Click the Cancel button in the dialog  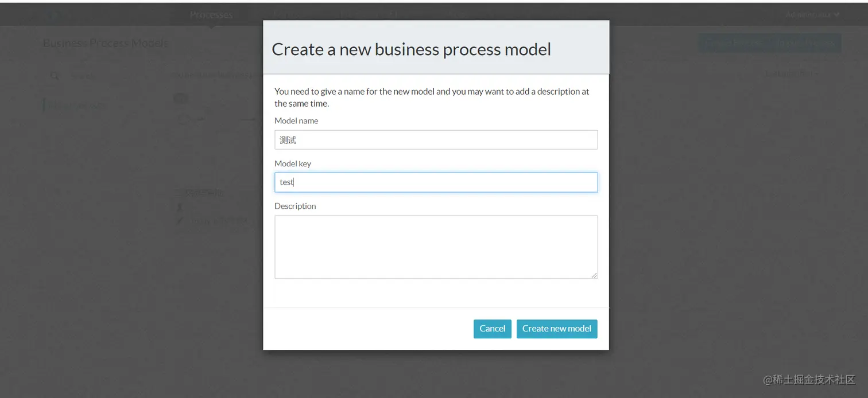point(492,329)
